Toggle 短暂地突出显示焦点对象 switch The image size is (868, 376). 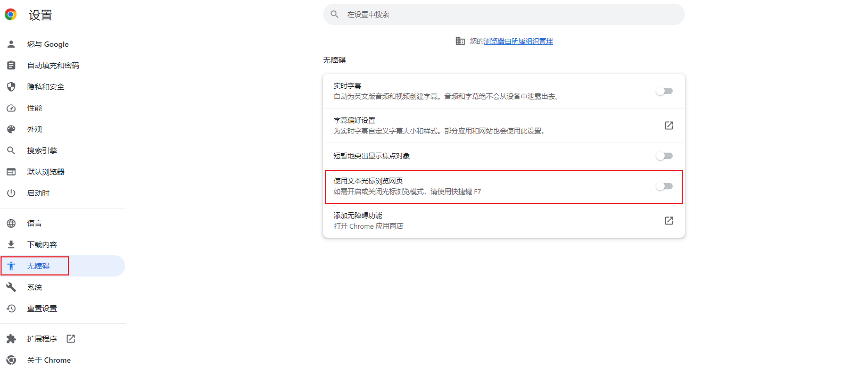pyautogui.click(x=664, y=156)
